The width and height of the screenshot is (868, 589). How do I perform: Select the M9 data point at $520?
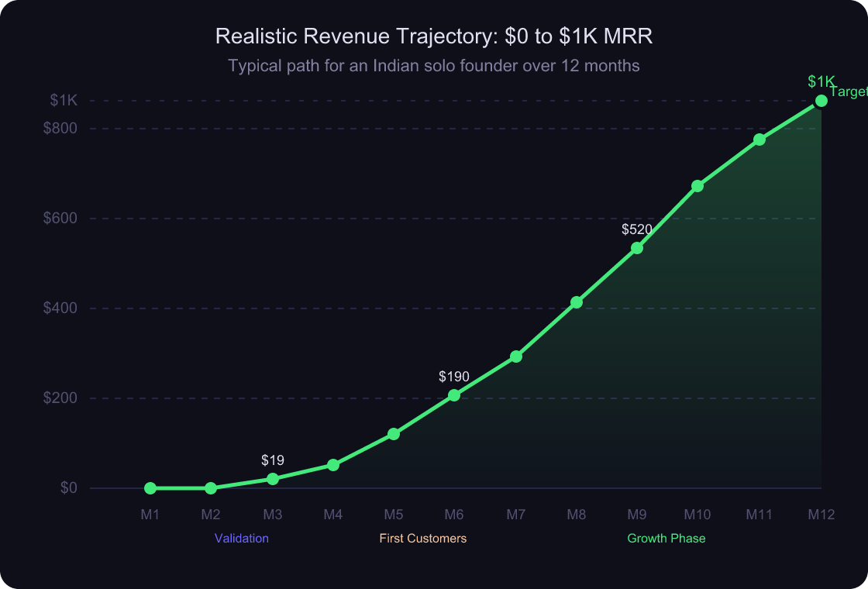tap(637, 248)
